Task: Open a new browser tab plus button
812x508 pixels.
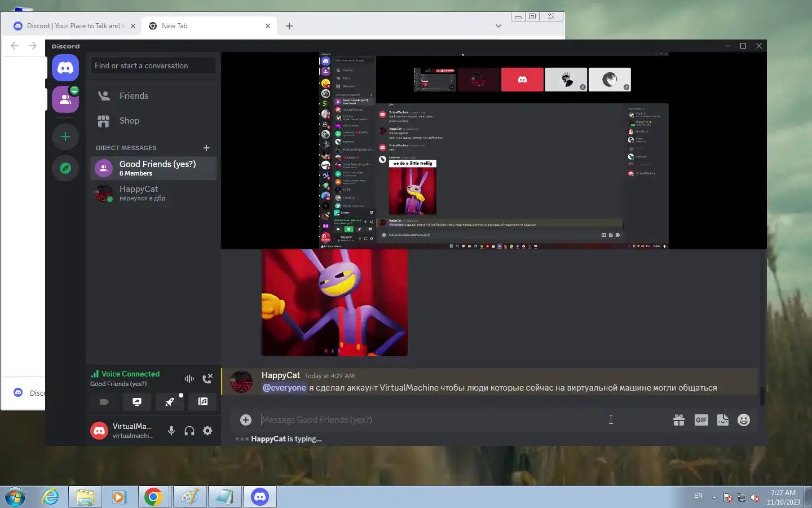Action: pyautogui.click(x=289, y=26)
